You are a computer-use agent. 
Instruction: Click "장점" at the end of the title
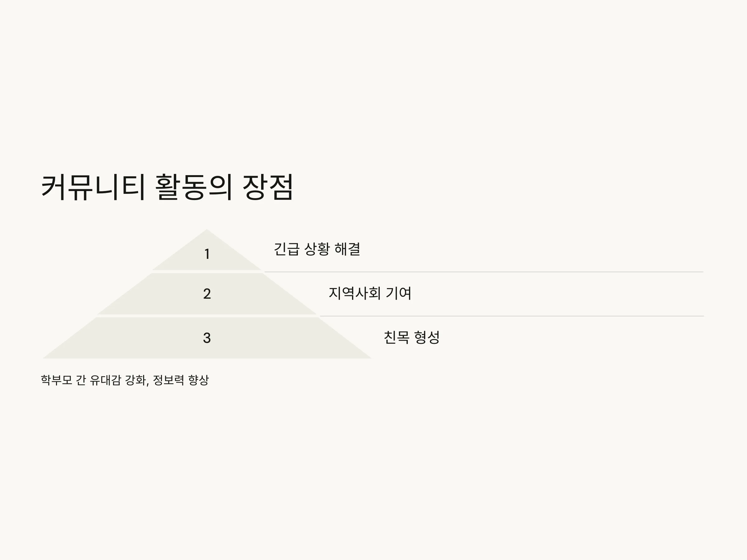pyautogui.click(x=268, y=187)
